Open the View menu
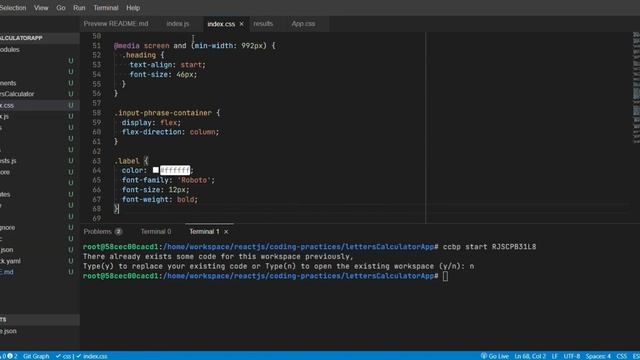The width and height of the screenshot is (640, 360). tap(41, 8)
